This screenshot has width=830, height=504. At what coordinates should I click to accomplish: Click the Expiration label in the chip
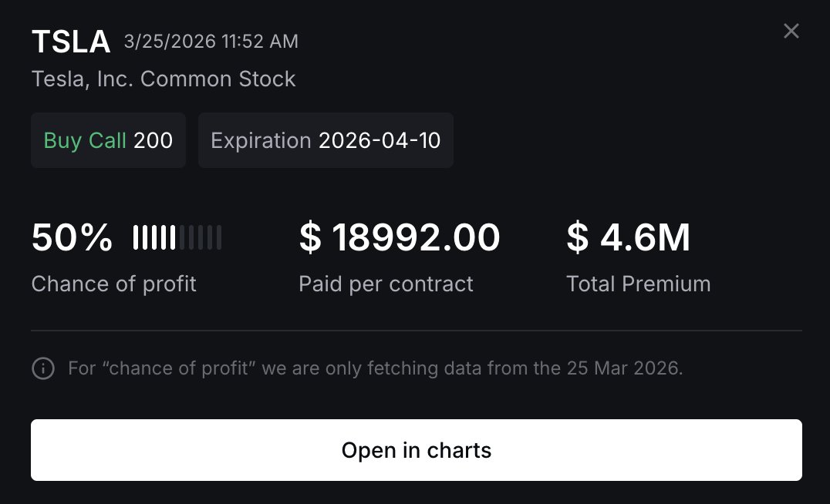click(x=261, y=140)
